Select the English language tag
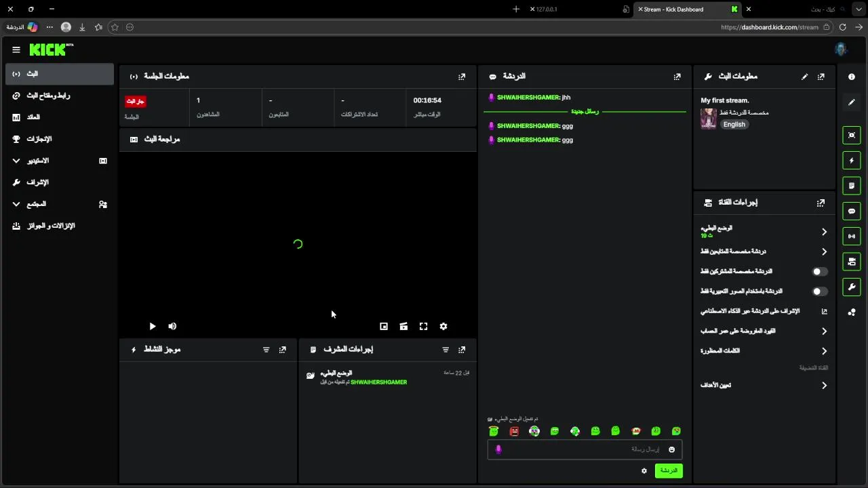 (x=734, y=125)
